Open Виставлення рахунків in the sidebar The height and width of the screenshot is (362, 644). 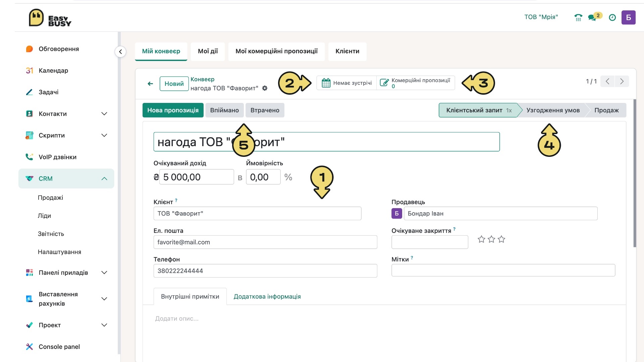pos(66,299)
